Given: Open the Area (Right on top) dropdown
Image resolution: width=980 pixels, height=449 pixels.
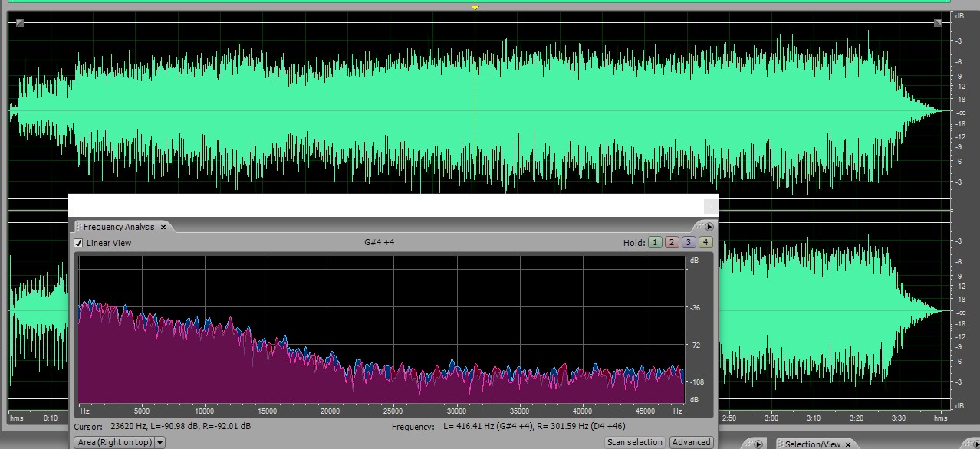Looking at the screenshot, I should [113, 442].
